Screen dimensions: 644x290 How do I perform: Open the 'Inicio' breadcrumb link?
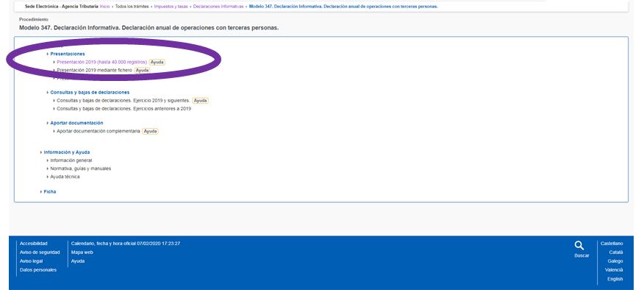pos(104,7)
